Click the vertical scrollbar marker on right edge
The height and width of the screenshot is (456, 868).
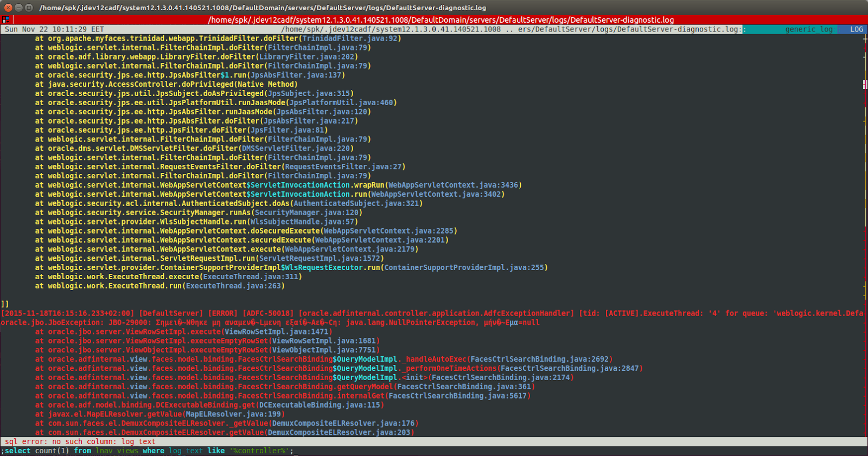click(865, 84)
